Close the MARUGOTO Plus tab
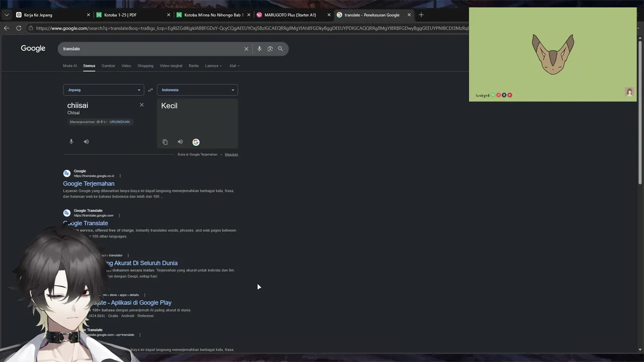The height and width of the screenshot is (362, 644). [329, 15]
